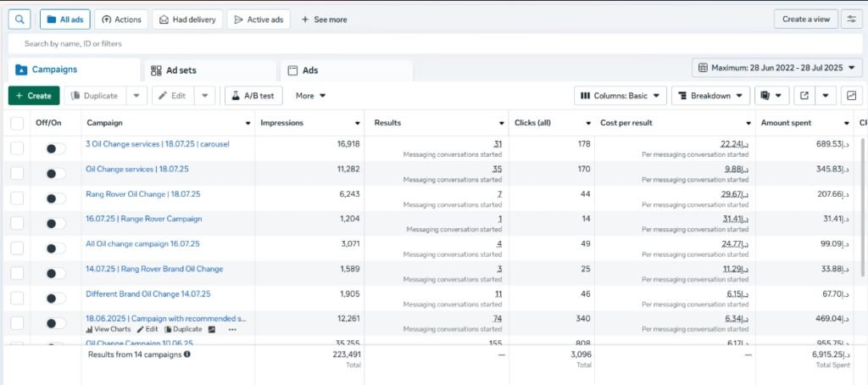868x385 pixels.
Task: Toggle the 3 Oil Change services carousel campaign
Action: (x=55, y=148)
